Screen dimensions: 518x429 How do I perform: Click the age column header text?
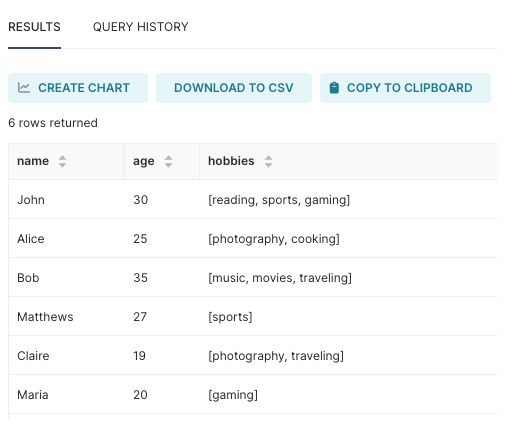[144, 162]
